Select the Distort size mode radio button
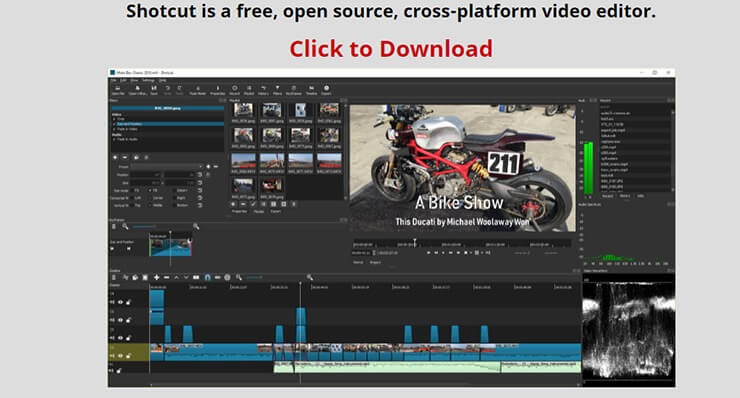The height and width of the screenshot is (398, 740). [x=175, y=191]
